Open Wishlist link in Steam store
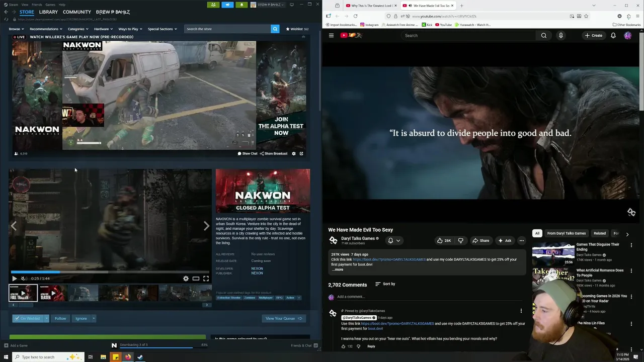644x362 pixels. (x=297, y=29)
